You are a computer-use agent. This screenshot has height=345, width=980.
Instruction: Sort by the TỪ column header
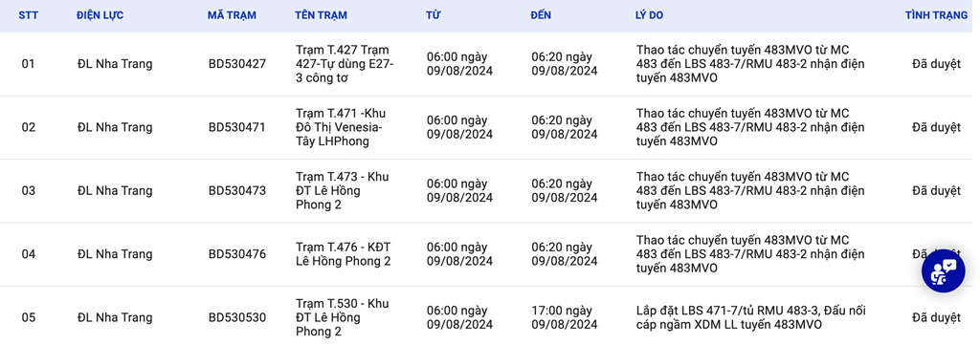[x=433, y=15]
